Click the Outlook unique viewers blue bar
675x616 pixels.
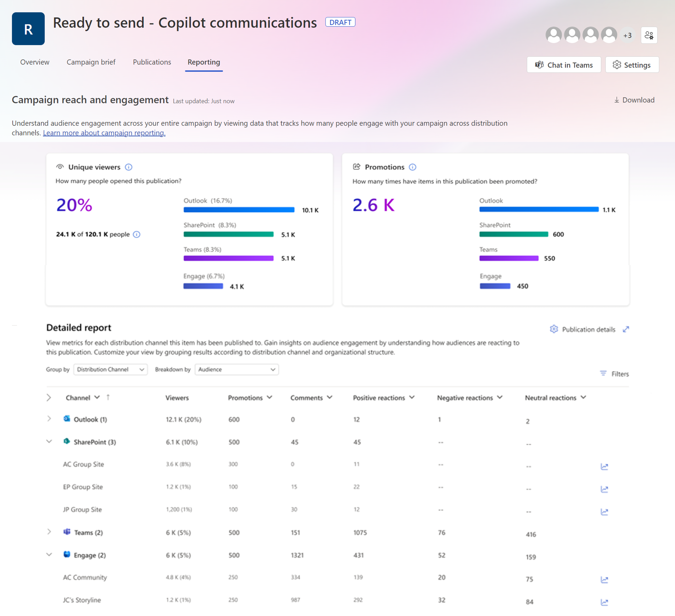pyautogui.click(x=239, y=210)
